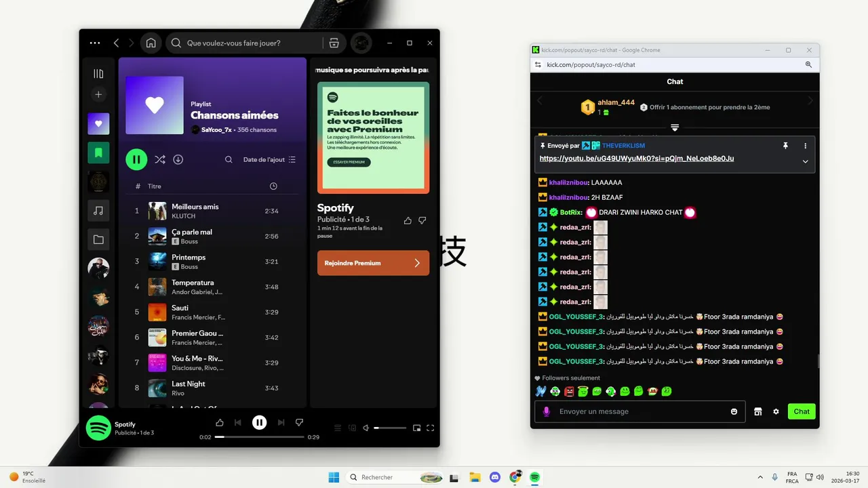Open Windows Start menu
This screenshot has height=488, width=868.
coord(334,477)
